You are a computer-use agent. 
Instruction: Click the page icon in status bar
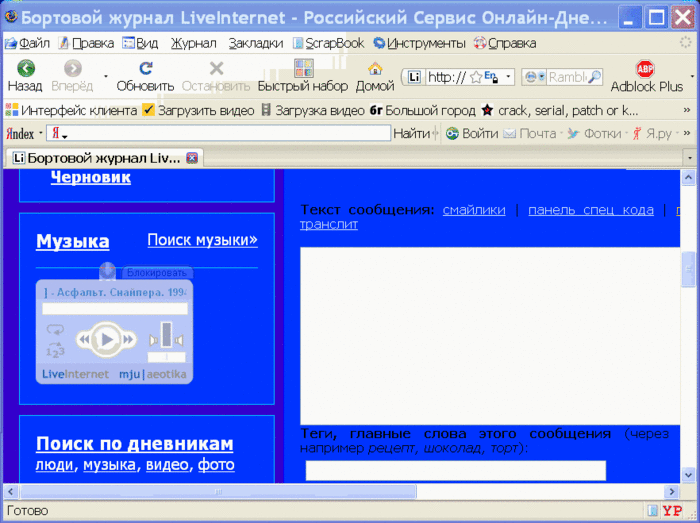[x=652, y=511]
